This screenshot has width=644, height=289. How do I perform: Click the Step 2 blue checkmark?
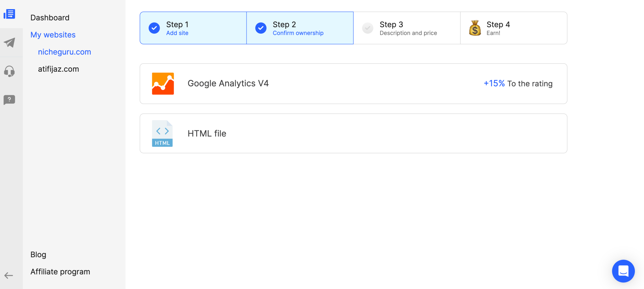[x=261, y=28]
